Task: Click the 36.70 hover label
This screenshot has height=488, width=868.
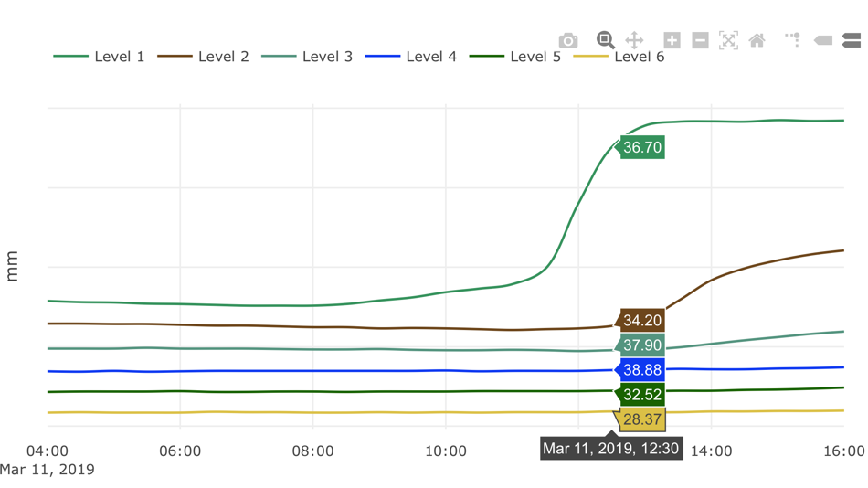Action: tap(642, 147)
